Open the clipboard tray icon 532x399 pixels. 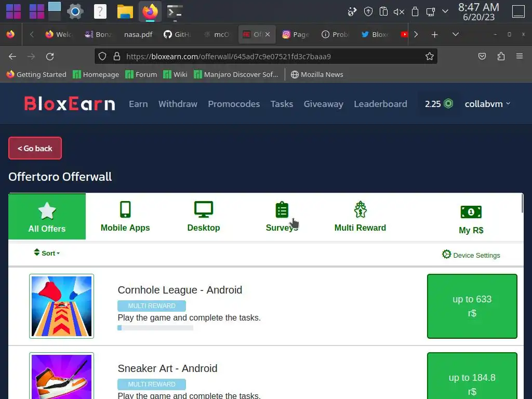click(x=383, y=11)
